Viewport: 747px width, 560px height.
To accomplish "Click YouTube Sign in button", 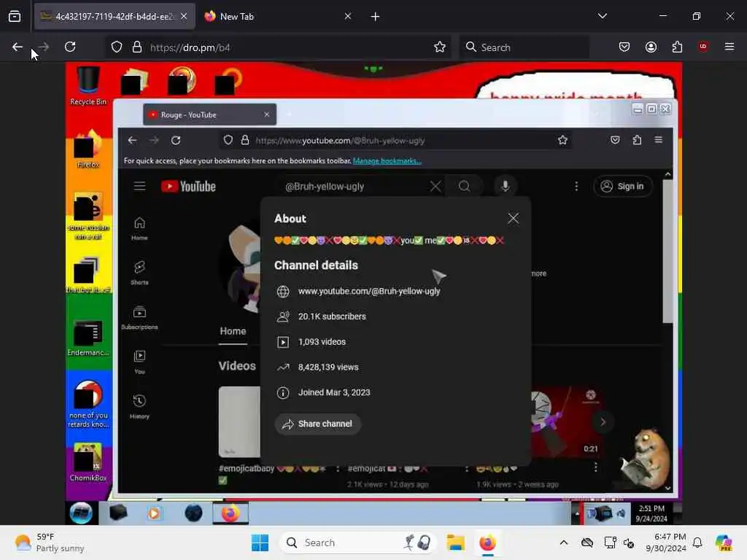I will tap(623, 186).
